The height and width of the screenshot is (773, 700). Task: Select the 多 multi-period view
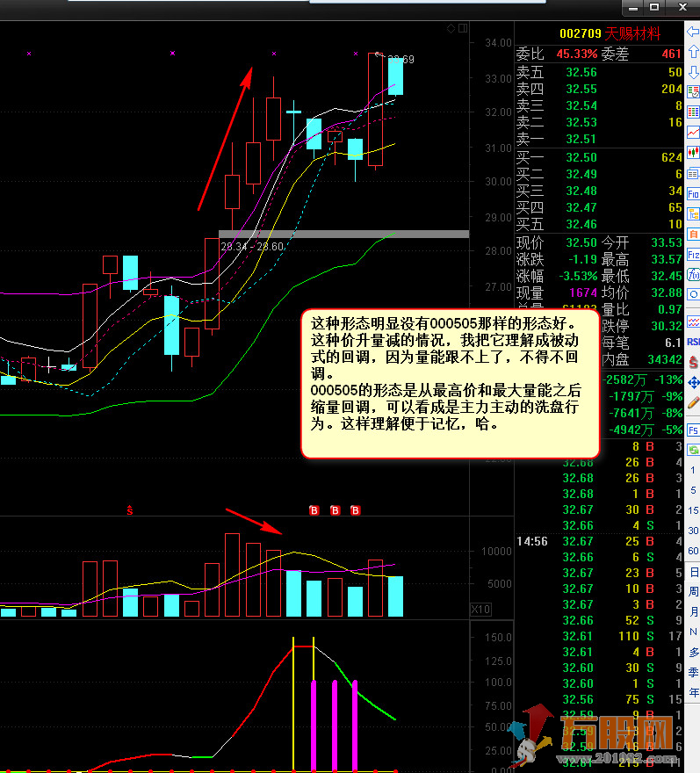(x=694, y=652)
